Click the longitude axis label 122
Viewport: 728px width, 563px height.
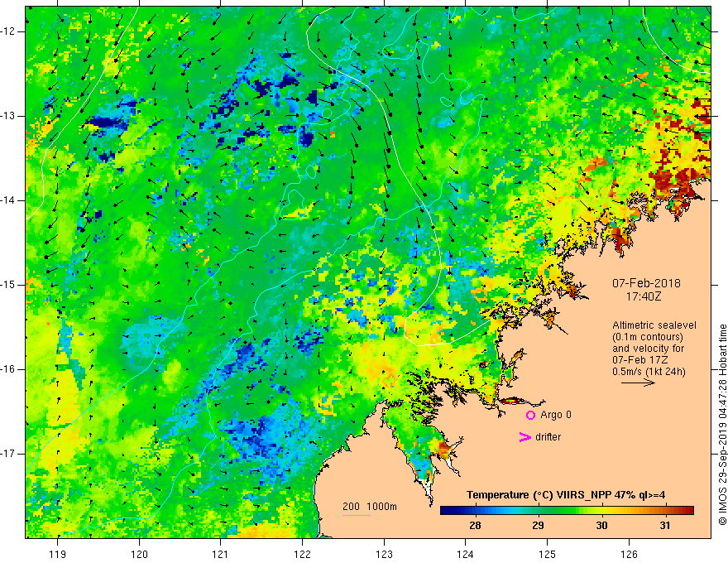click(302, 554)
